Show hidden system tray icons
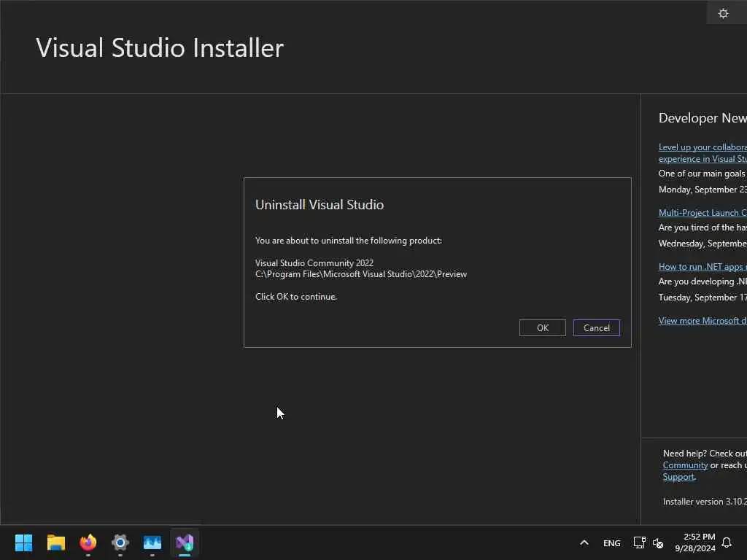 point(584,542)
